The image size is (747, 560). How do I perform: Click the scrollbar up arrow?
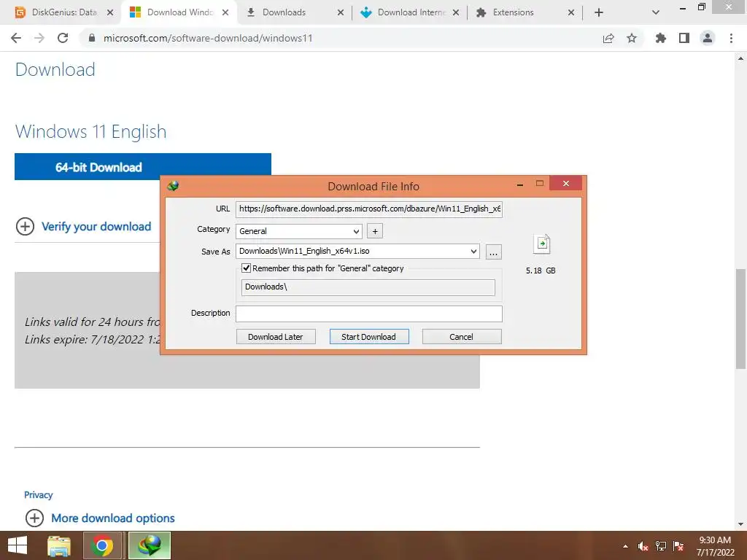click(x=741, y=58)
